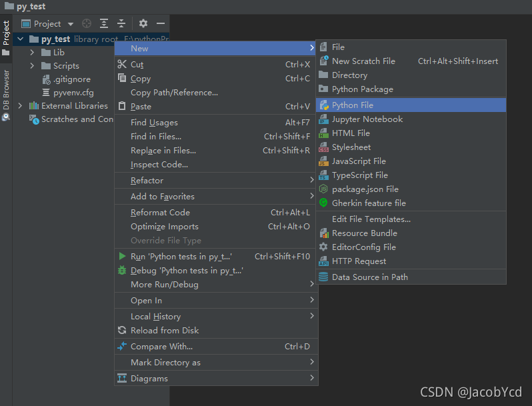Open the DB Browser side tab
Screen dimensions: 532x406
(x=6, y=95)
